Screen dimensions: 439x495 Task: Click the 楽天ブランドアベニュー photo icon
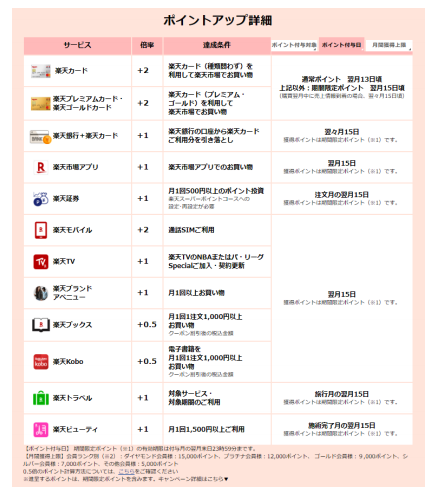click(x=41, y=293)
